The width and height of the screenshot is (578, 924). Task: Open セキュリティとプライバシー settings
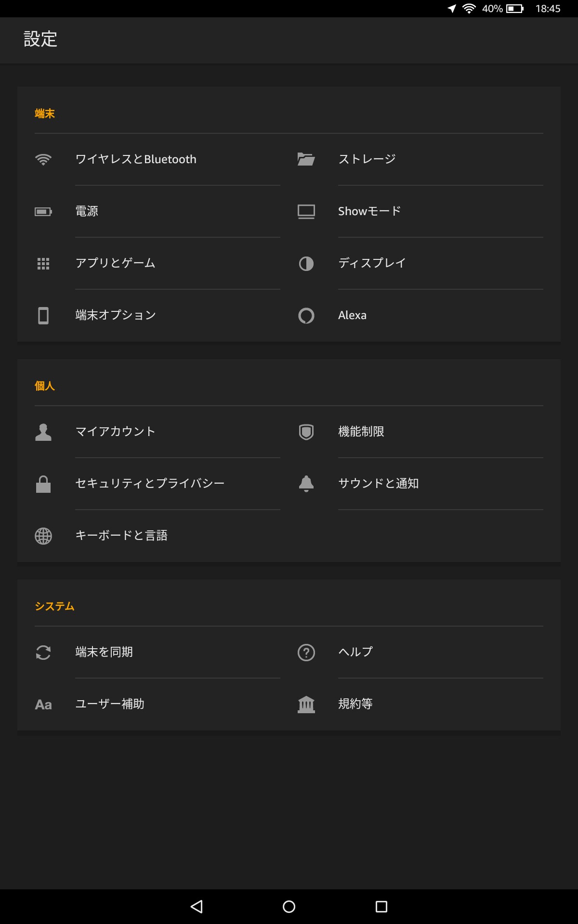pos(149,484)
